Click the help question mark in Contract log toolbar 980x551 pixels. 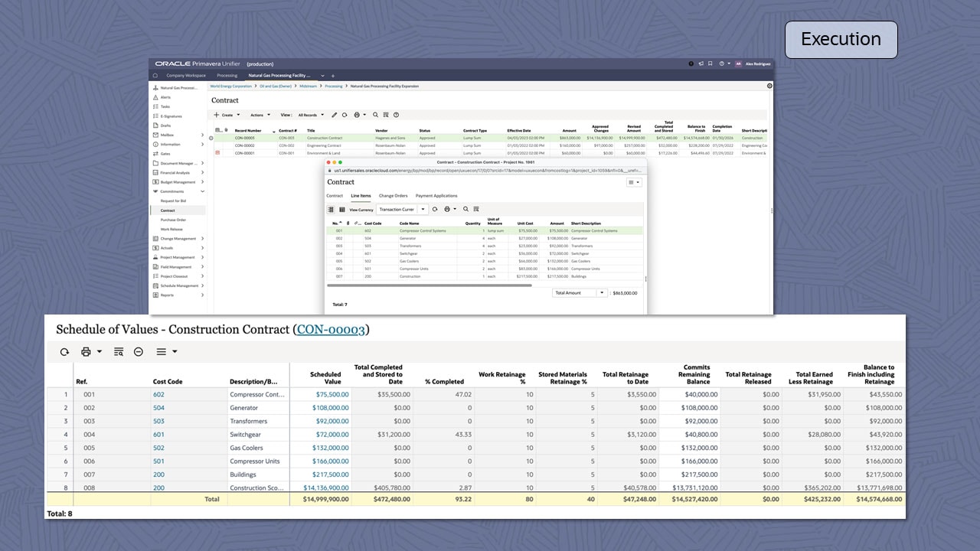tap(396, 115)
